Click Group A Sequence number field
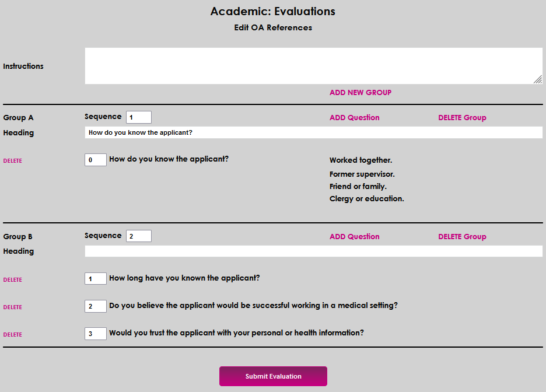 pos(139,117)
